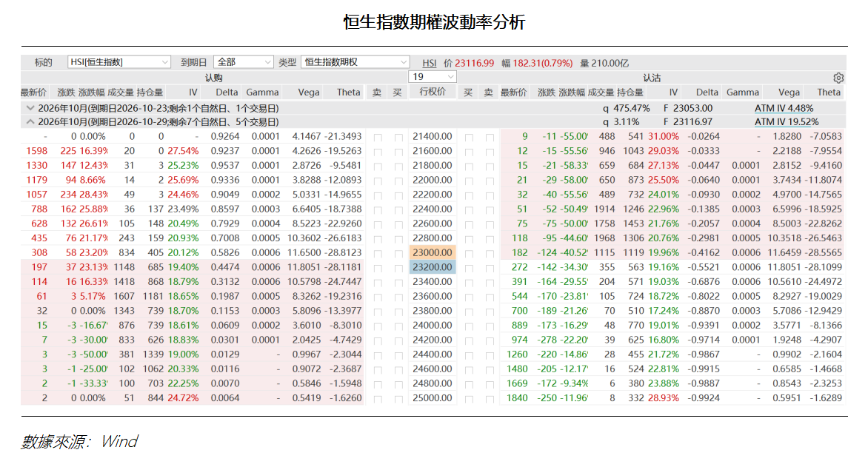Open the strike count dropdown showing 19

pos(433,78)
